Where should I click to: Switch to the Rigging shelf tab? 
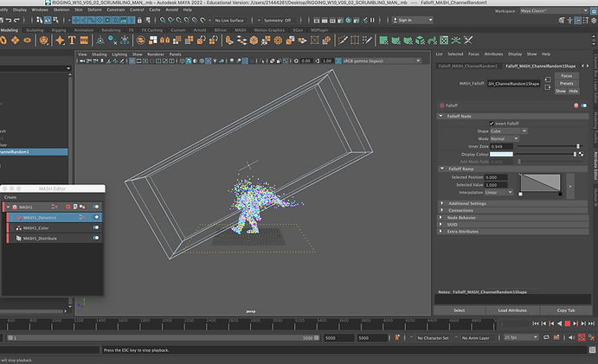click(59, 29)
